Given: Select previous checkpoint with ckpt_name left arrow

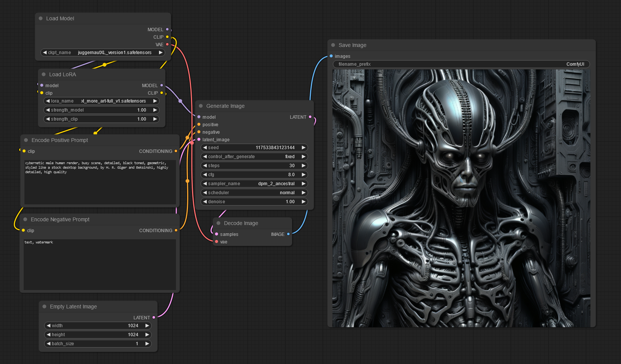Looking at the screenshot, I should click(45, 53).
